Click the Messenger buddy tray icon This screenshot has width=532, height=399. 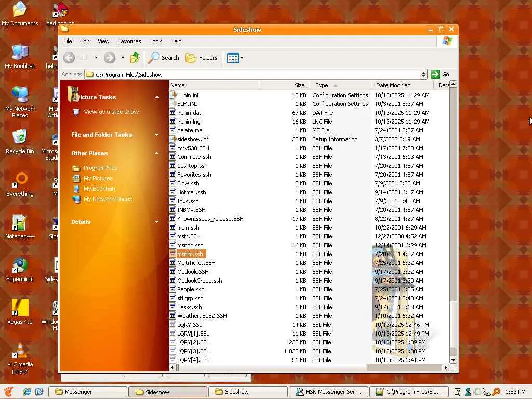point(468,392)
